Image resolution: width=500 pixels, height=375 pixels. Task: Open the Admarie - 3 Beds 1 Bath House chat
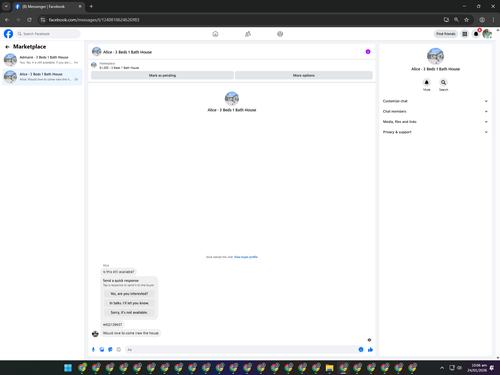coord(42,60)
